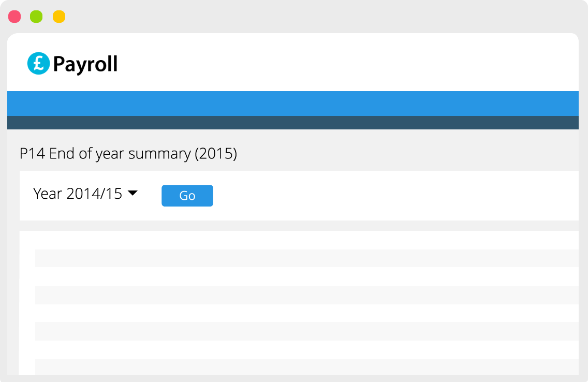Open the Year 2014/15 dropdown
Image resolution: width=588 pixels, height=382 pixels.
(78, 194)
